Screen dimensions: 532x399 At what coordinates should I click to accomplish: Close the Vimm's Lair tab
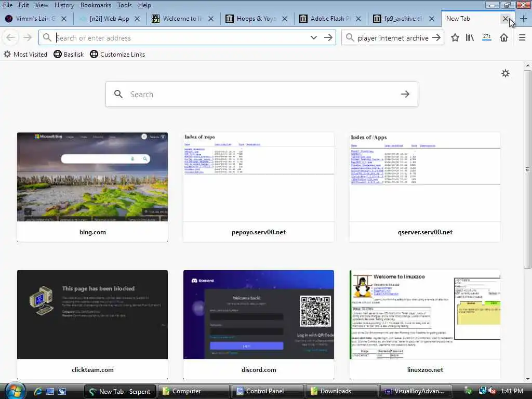[64, 19]
